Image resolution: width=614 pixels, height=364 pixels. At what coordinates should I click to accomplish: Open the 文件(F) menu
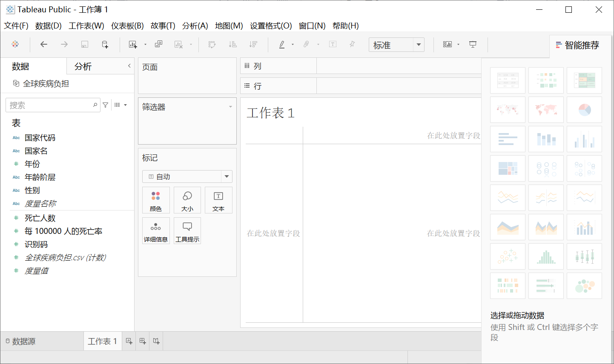[x=16, y=26]
